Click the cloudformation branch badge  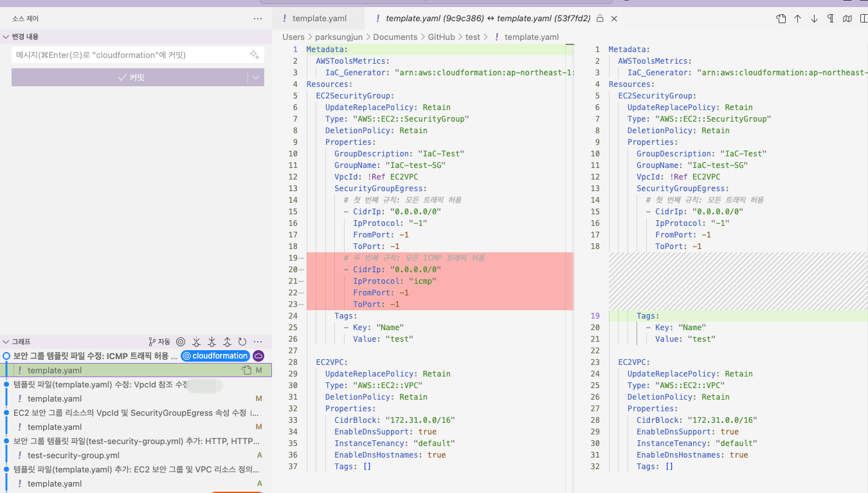click(215, 356)
